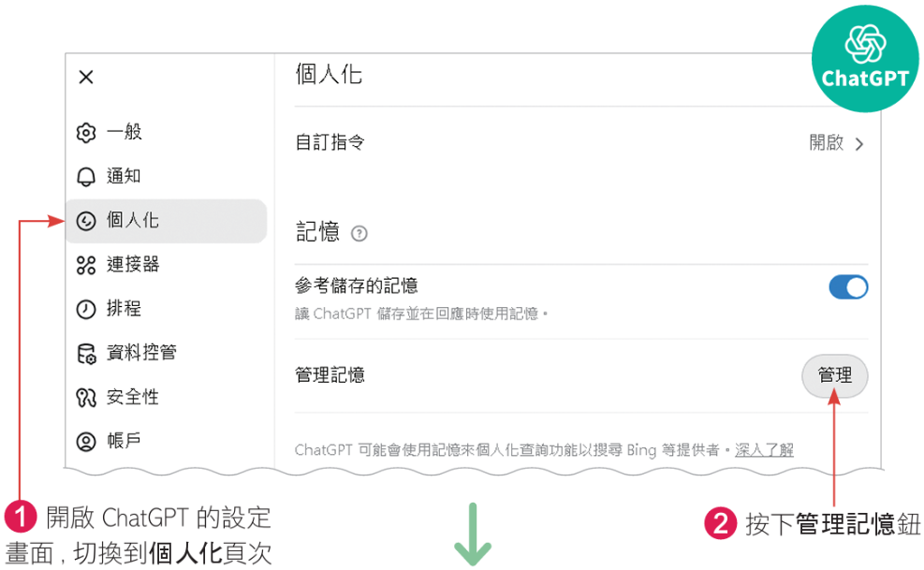Close the settings dialog with X
This screenshot has height=570, width=924.
[86, 77]
